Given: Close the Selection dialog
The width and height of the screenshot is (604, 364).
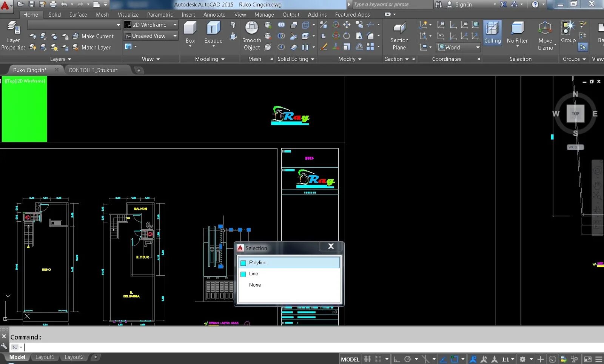Looking at the screenshot, I should coord(331,246).
